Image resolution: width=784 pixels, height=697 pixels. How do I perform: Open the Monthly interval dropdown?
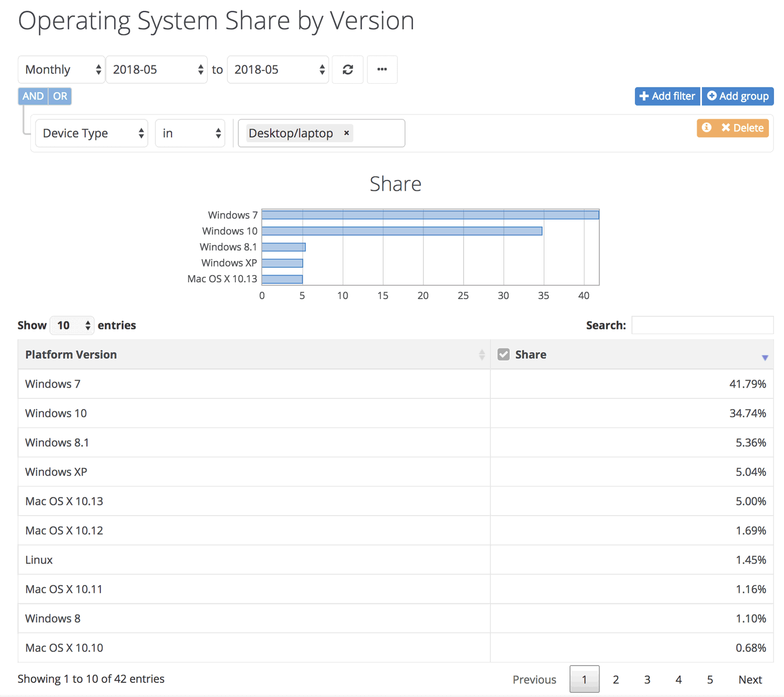point(62,70)
